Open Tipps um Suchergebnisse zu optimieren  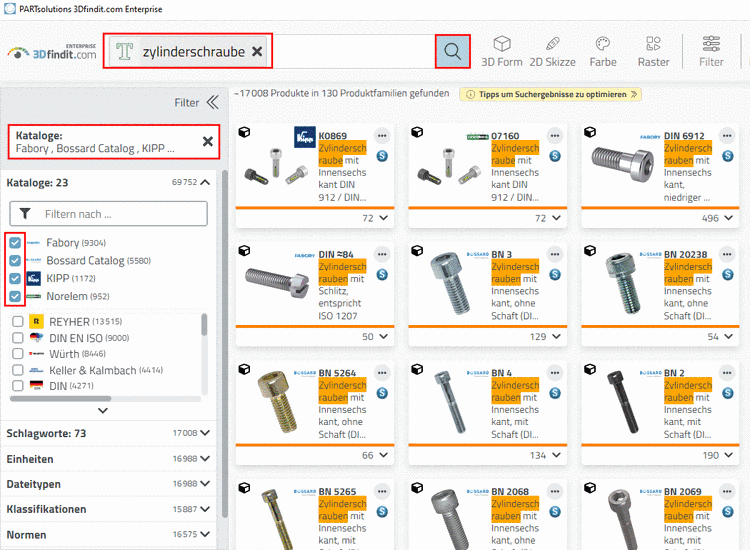point(551,94)
